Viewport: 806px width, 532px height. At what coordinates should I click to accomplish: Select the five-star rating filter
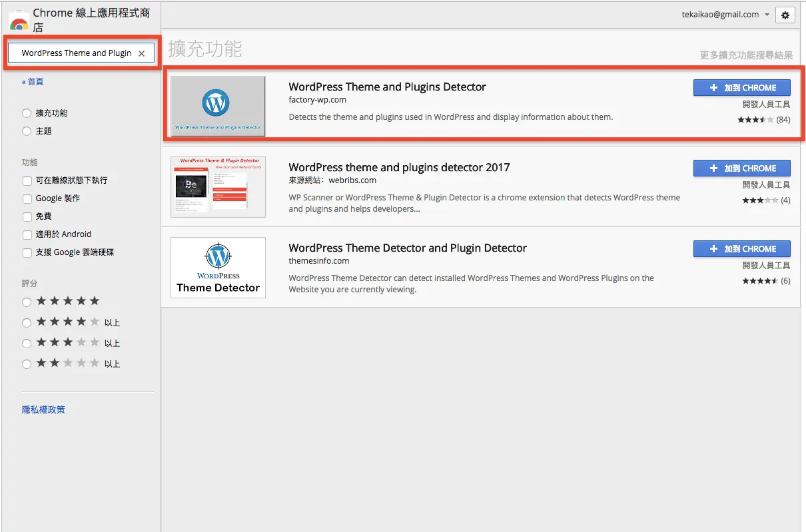pos(27,302)
